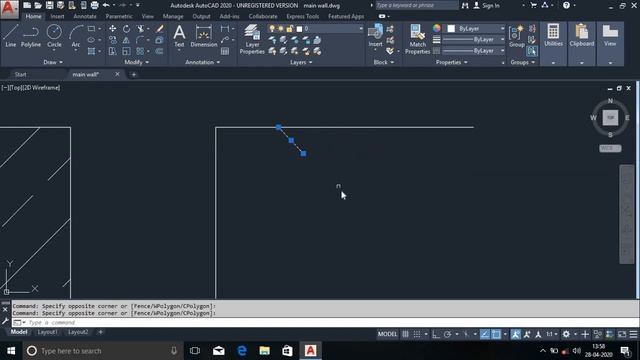The height and width of the screenshot is (360, 640).
Task: Insert a Table from Annotation panel
Action: (225, 51)
